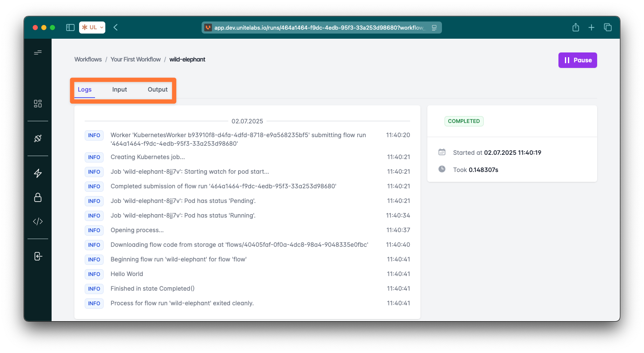The width and height of the screenshot is (644, 353).
Task: Open the connectors plug icon in sidebar
Action: click(38, 138)
